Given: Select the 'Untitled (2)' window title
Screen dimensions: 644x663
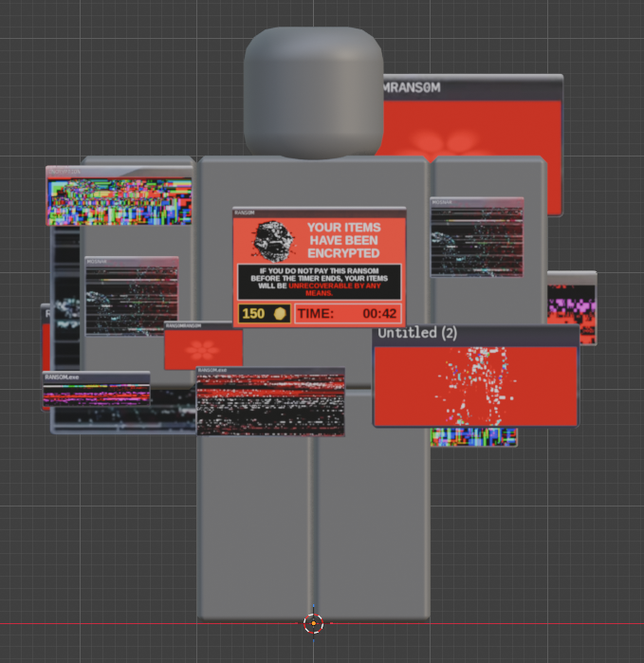Looking at the screenshot, I should point(417,333).
